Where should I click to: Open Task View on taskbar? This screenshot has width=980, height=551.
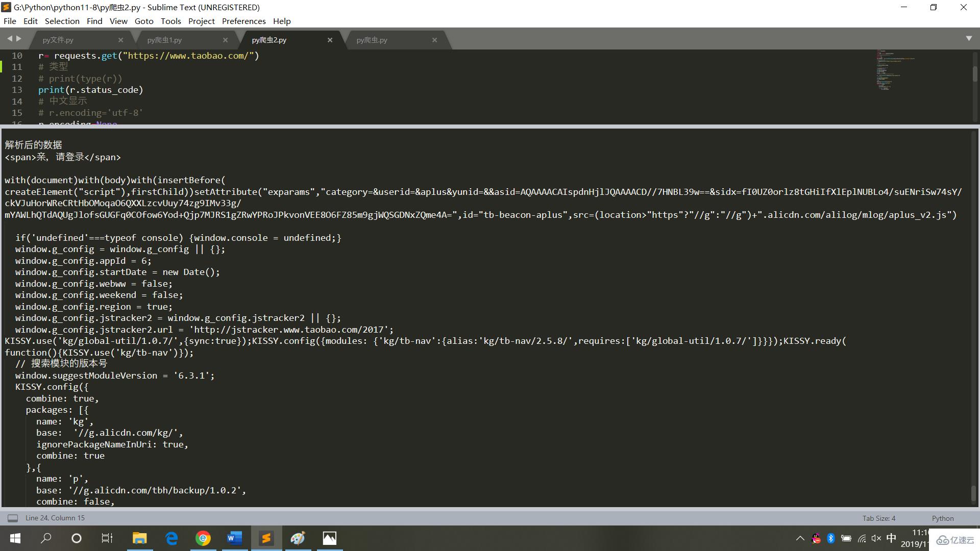coord(107,538)
